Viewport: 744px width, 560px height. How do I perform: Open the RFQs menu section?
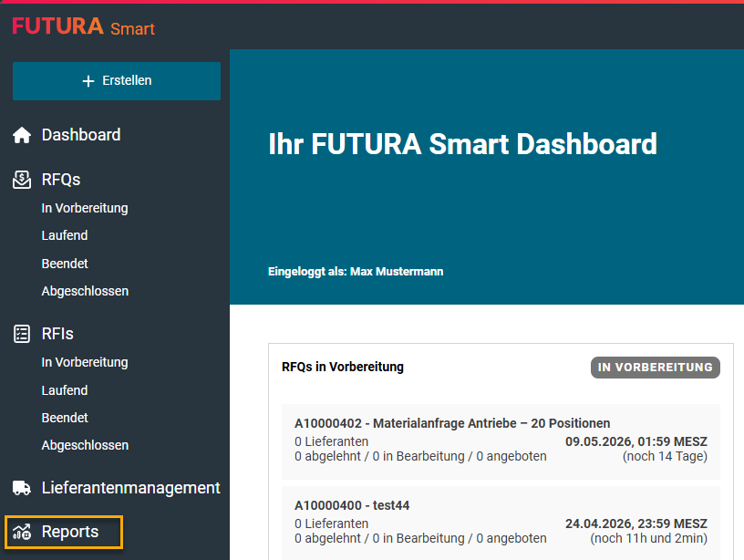point(61,180)
